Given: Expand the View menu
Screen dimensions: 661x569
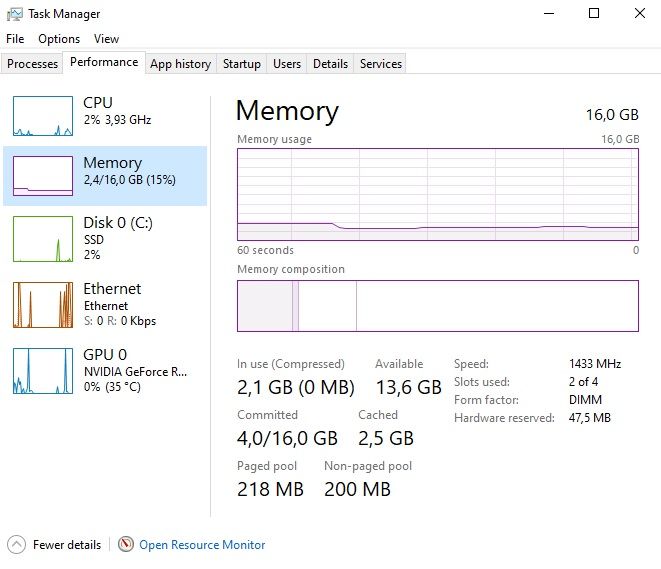Looking at the screenshot, I should click(x=106, y=39).
